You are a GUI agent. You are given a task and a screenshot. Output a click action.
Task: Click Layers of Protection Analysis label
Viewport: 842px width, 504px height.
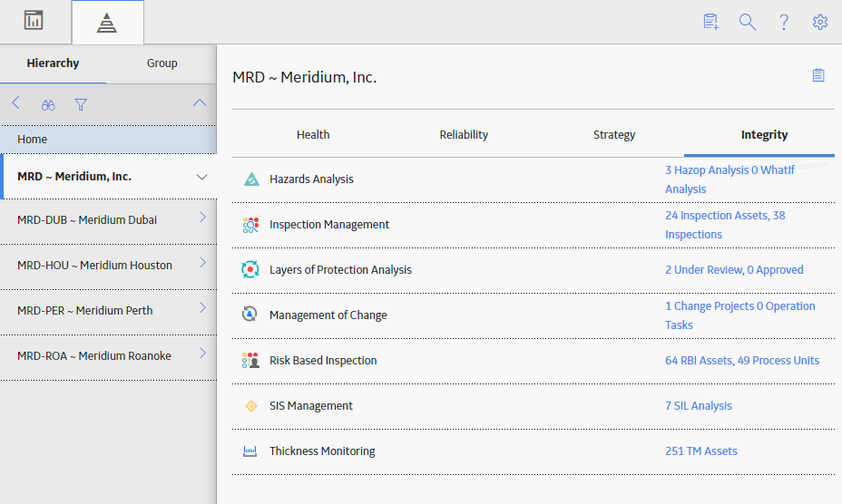click(340, 269)
